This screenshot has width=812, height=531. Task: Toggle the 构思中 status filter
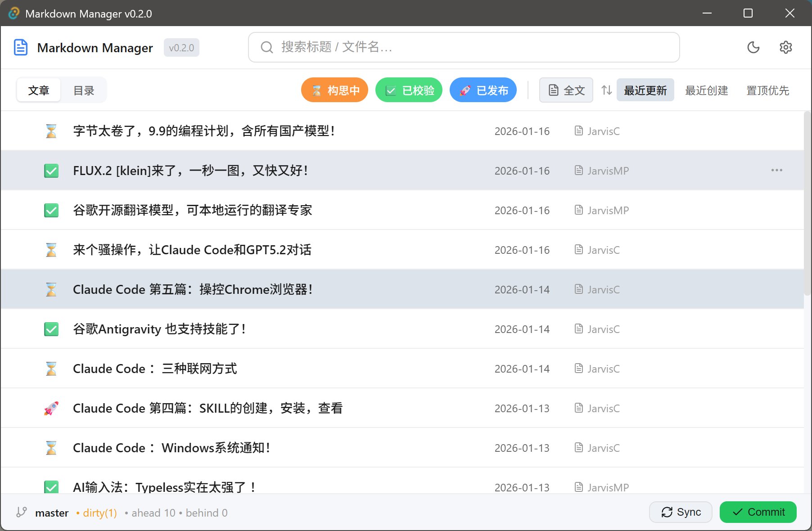click(x=334, y=90)
